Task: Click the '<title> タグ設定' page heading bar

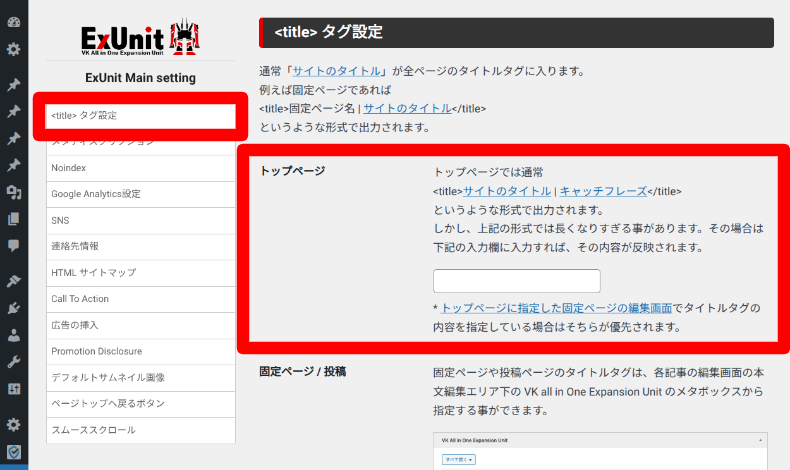Action: click(516, 33)
